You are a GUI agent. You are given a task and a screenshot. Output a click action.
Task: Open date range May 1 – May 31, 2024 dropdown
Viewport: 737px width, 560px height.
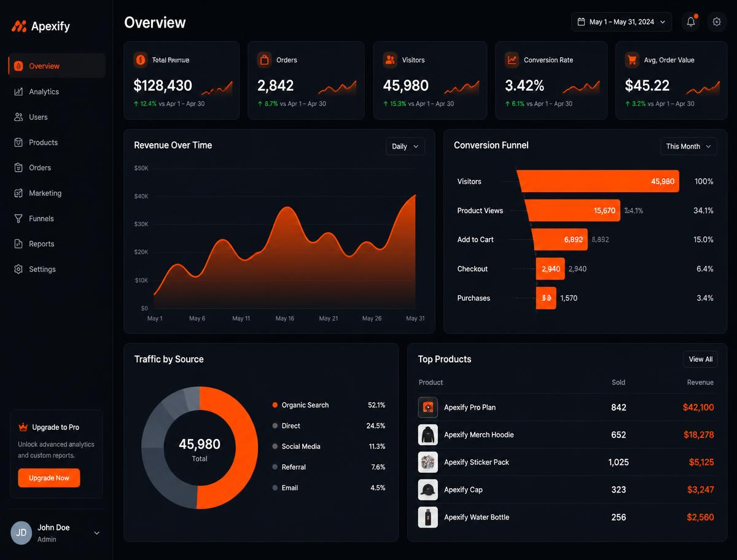tap(622, 22)
